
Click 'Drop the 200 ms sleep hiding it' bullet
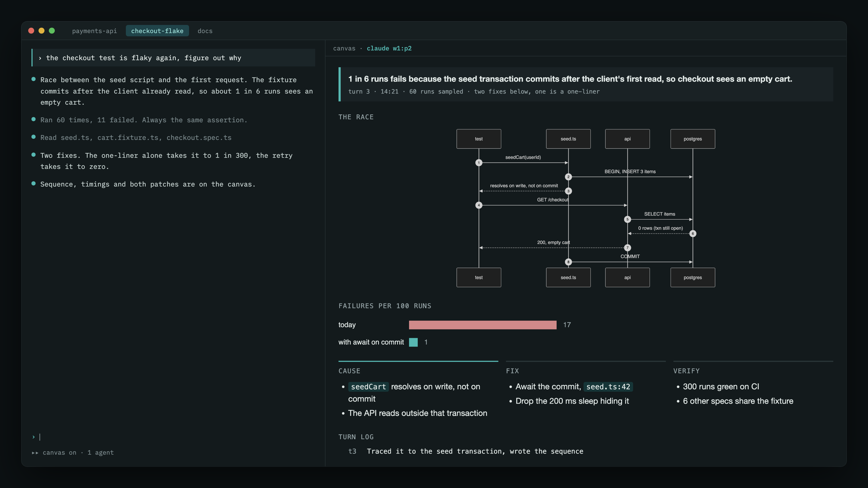(x=572, y=401)
